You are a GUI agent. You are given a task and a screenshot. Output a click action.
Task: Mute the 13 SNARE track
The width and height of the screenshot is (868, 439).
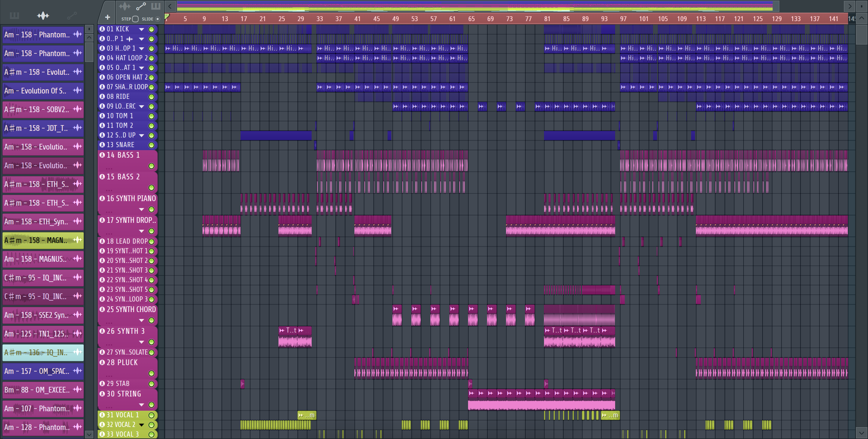pyautogui.click(x=152, y=145)
